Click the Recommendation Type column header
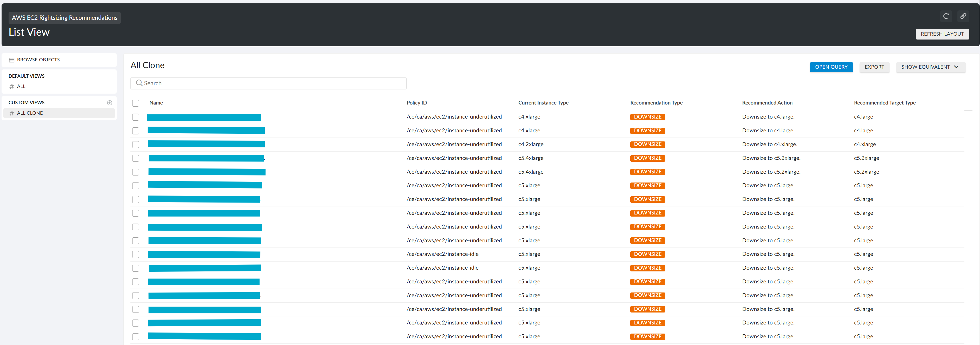The height and width of the screenshot is (345, 980). 656,103
